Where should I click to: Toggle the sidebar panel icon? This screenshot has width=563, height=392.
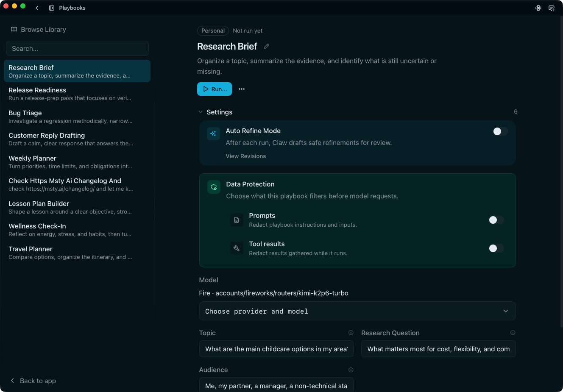point(52,8)
